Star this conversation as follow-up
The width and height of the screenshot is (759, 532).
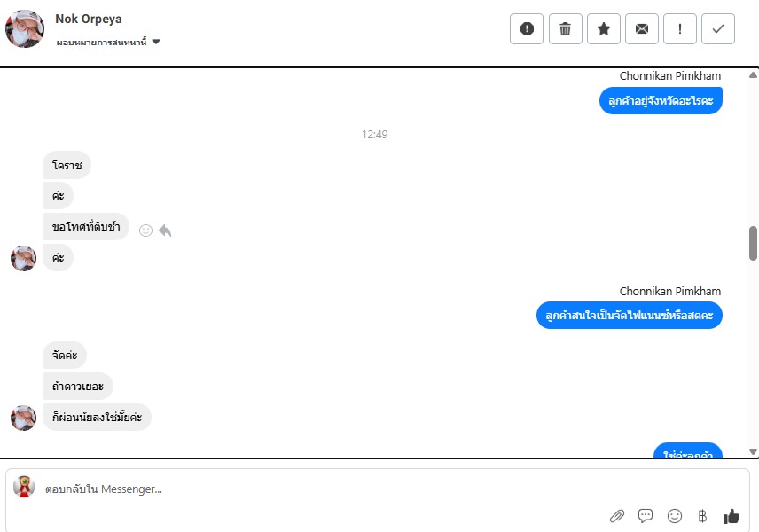[604, 29]
